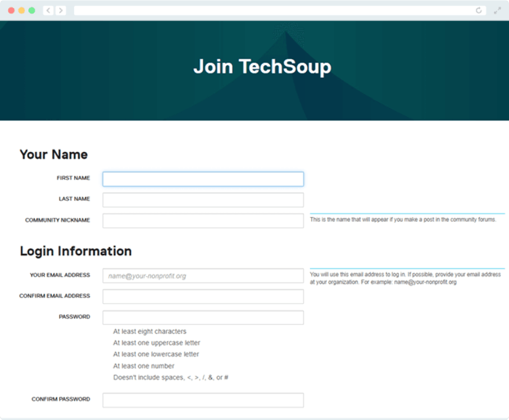The height and width of the screenshot is (420, 509).
Task: Click the YOUR EMAIL ADDRESS label
Action: click(x=60, y=275)
